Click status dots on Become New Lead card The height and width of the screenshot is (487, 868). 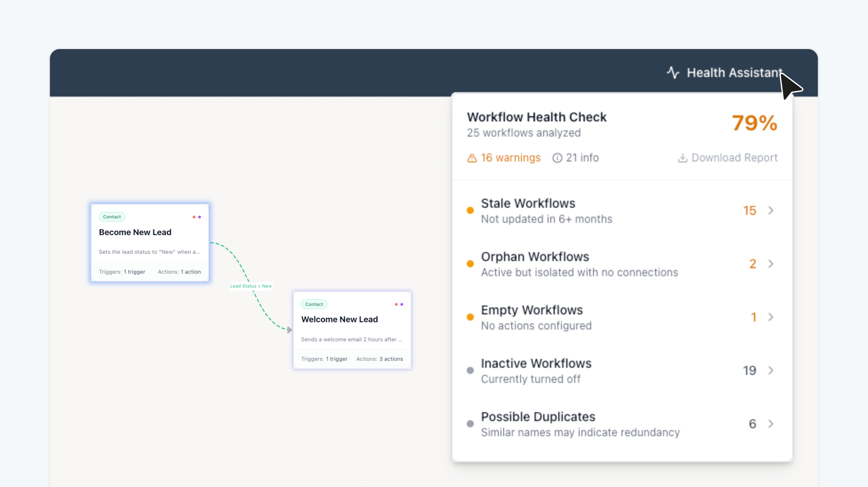click(197, 217)
